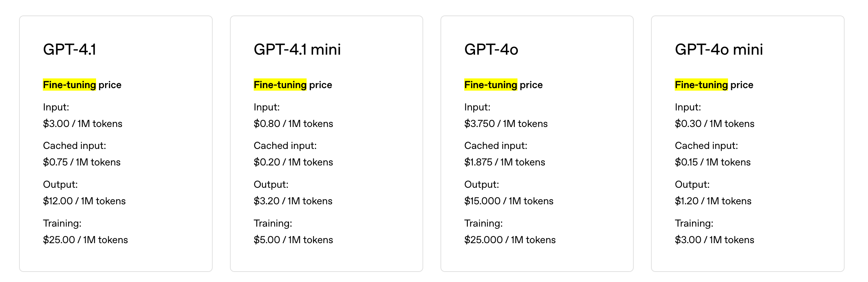Image resolution: width=868 pixels, height=282 pixels.
Task: Select the GPT-4o mini heading
Action: [719, 49]
